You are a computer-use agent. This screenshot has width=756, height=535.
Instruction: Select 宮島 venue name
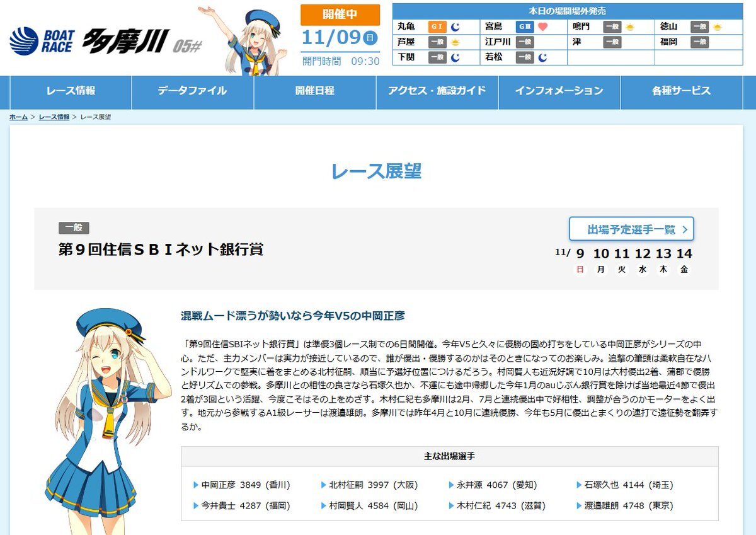494,27
